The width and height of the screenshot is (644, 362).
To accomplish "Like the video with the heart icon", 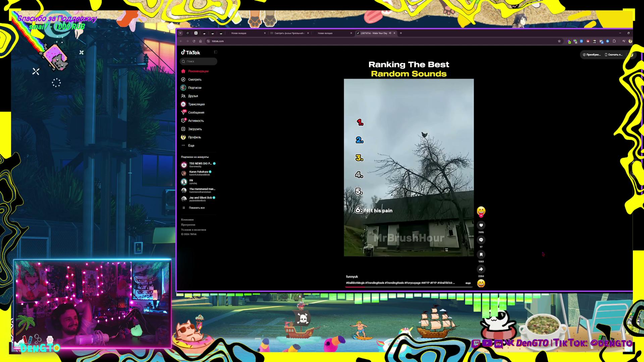I will tap(481, 225).
